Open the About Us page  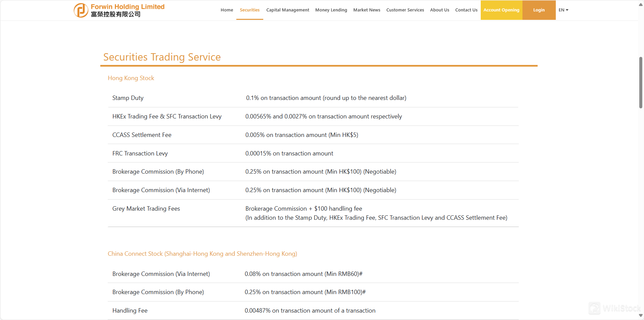pyautogui.click(x=439, y=10)
